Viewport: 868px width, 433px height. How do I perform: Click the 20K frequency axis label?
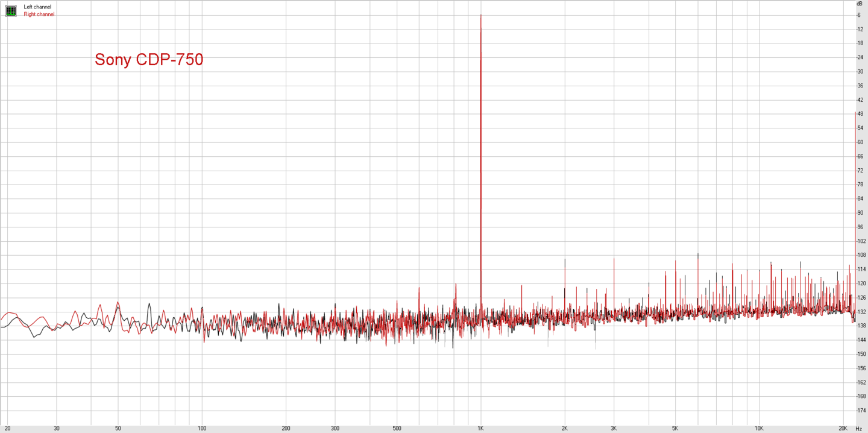pyautogui.click(x=843, y=428)
